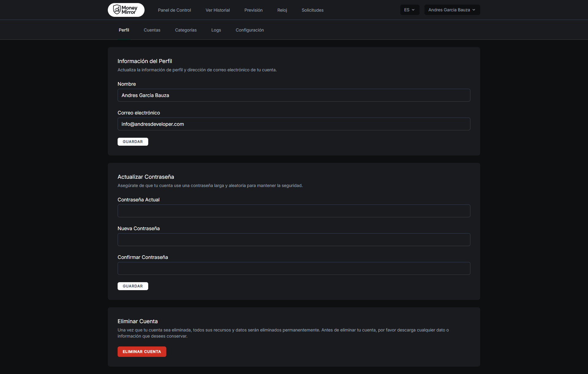Navigate to Previsión
The width and height of the screenshot is (588, 374).
click(253, 10)
